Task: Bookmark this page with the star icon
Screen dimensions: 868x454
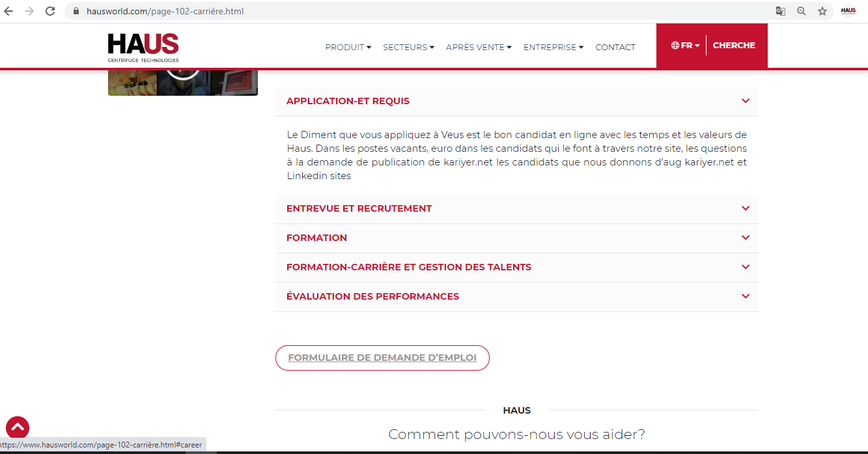Action: tap(822, 11)
